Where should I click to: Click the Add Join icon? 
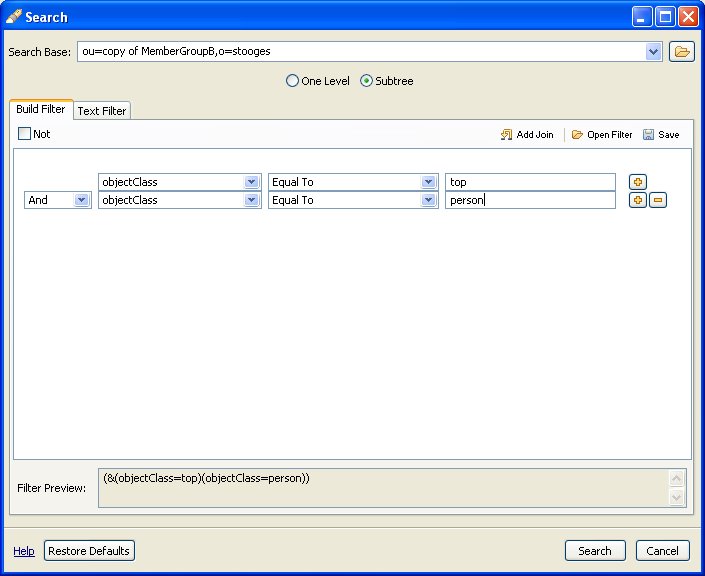coord(507,135)
